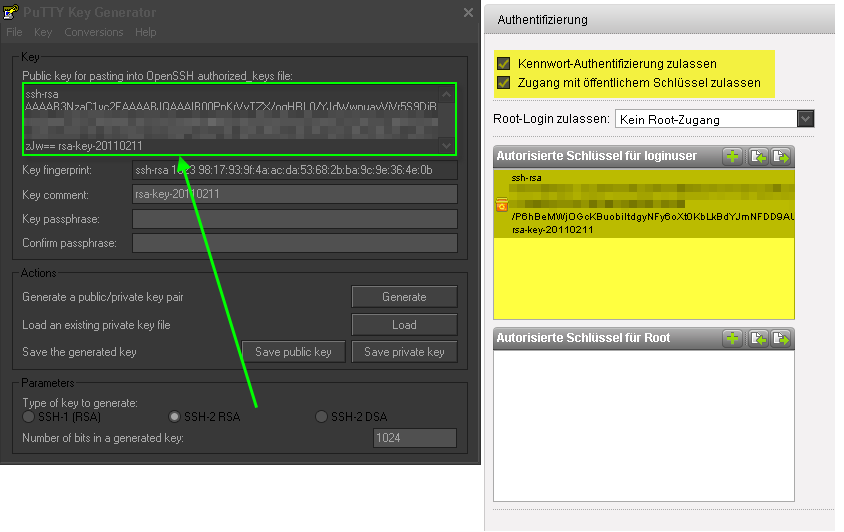Click the number of bits field showing 1024
This screenshot has height=532, width=844.
click(414, 438)
